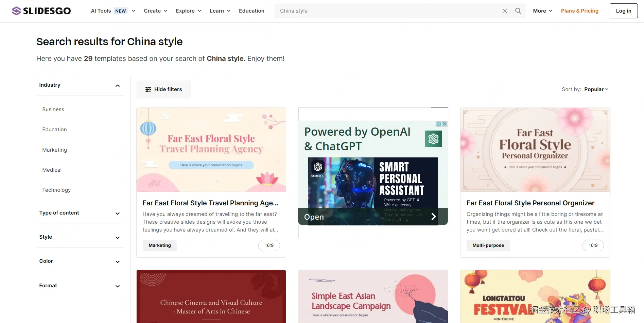Filter by Education industry
644x323 pixels.
pyautogui.click(x=54, y=130)
